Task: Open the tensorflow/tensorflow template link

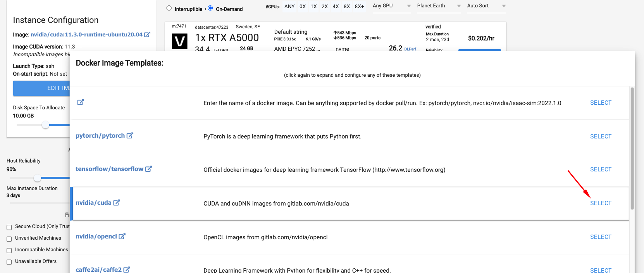Action: coord(109,169)
